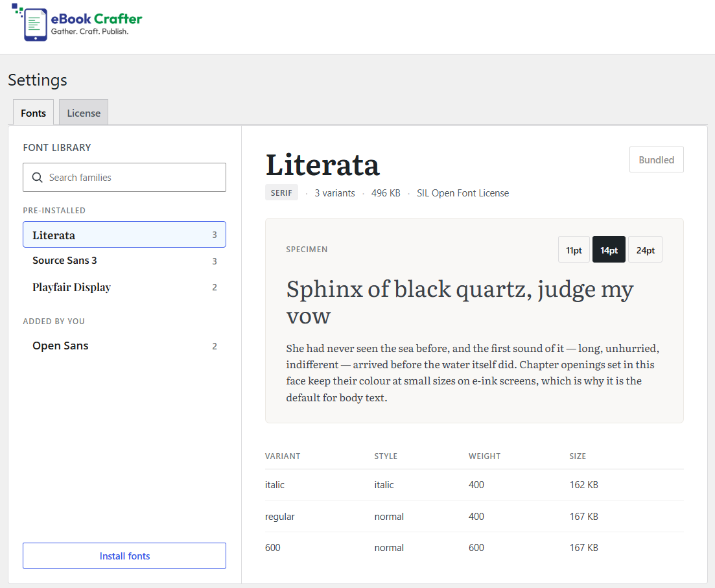Click the Settings page title
Image resolution: width=715 pixels, height=588 pixels.
(38, 80)
